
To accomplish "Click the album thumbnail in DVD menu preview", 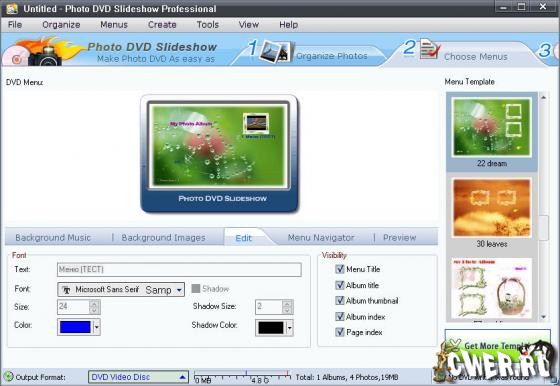I will 256,123.
